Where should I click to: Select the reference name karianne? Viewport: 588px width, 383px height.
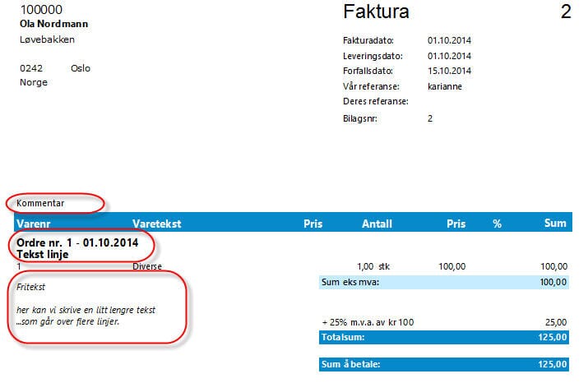(x=445, y=86)
